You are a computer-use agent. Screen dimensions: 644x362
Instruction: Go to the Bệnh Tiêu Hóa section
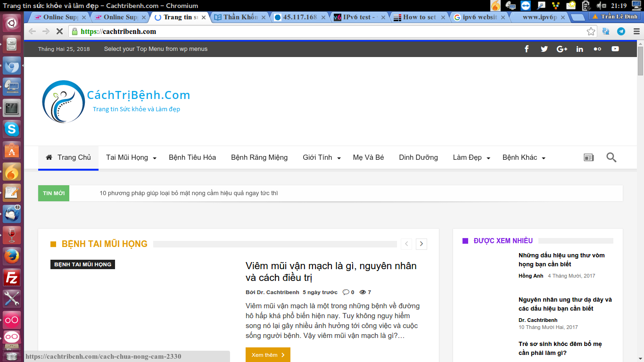pyautogui.click(x=192, y=157)
